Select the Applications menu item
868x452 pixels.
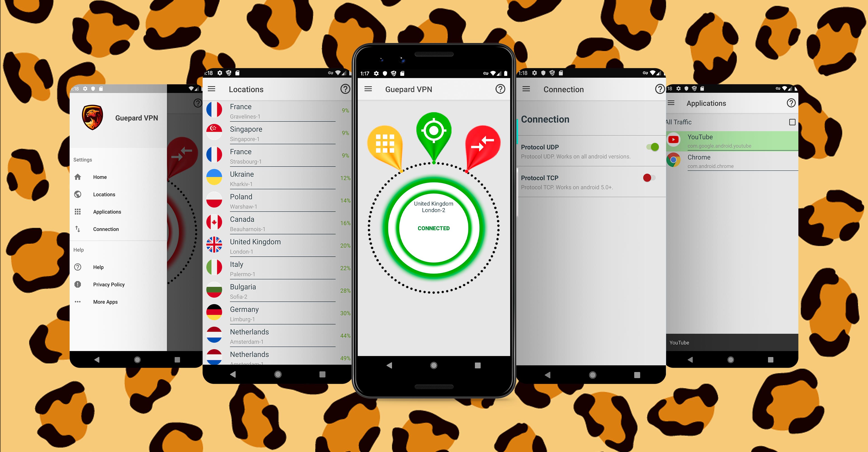tap(106, 212)
